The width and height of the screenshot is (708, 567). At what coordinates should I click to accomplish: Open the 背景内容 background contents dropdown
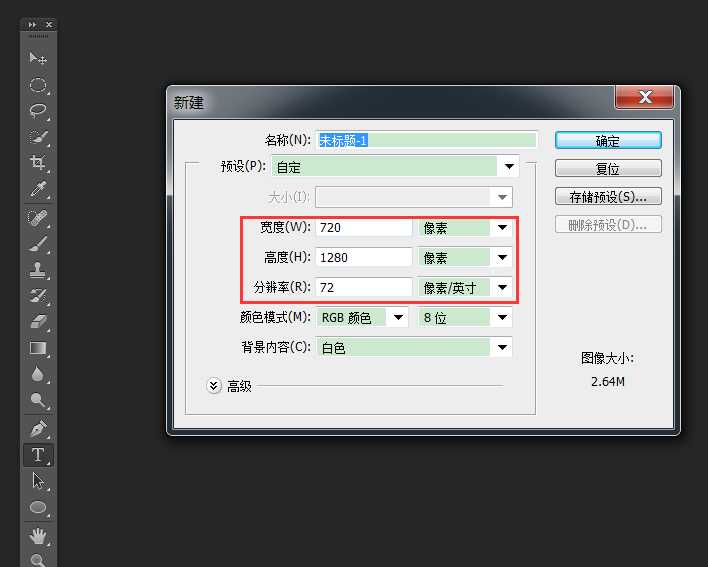(x=502, y=348)
